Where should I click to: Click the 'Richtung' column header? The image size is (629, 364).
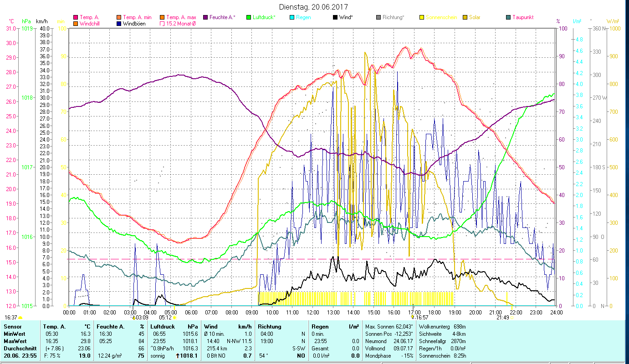[269, 327]
